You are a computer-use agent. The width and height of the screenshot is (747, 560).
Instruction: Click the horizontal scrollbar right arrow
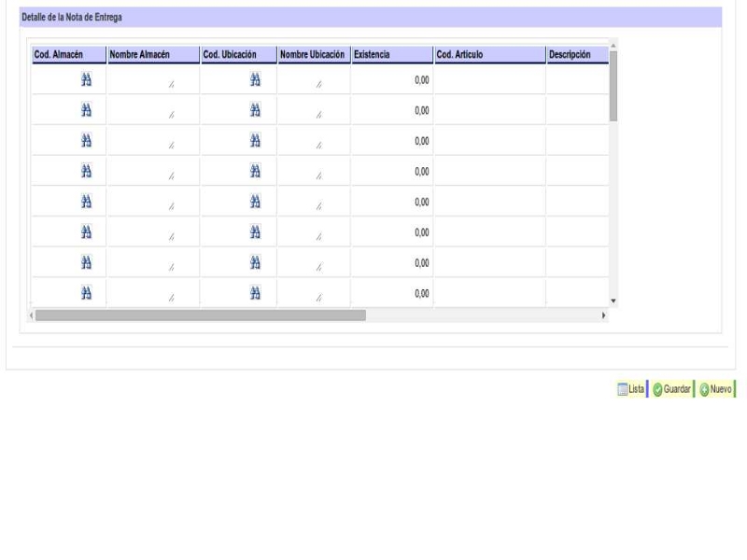[x=603, y=315]
